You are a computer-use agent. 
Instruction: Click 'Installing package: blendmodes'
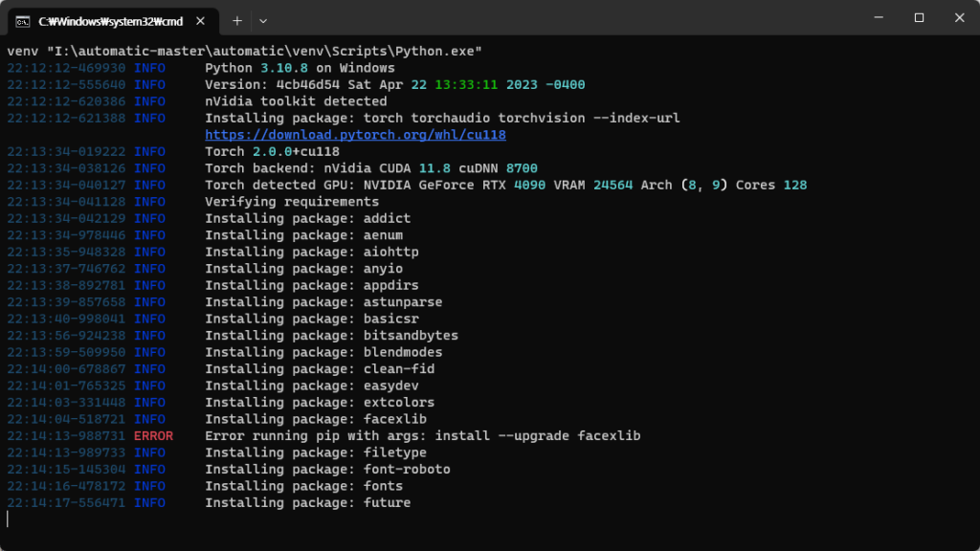[323, 352]
